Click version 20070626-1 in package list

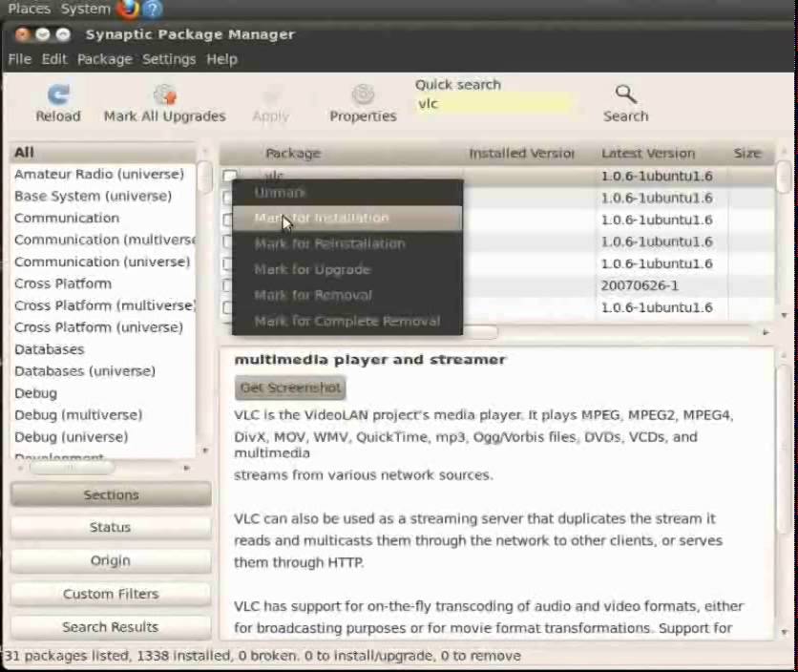(640, 285)
